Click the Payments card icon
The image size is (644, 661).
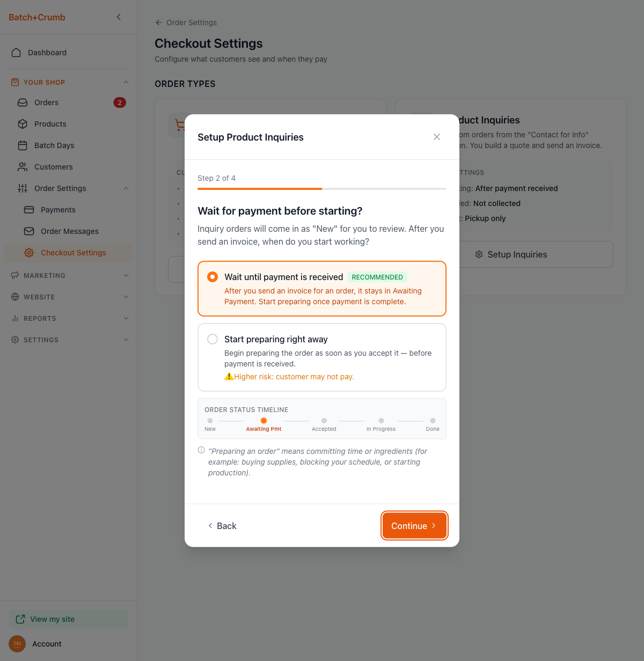point(29,210)
